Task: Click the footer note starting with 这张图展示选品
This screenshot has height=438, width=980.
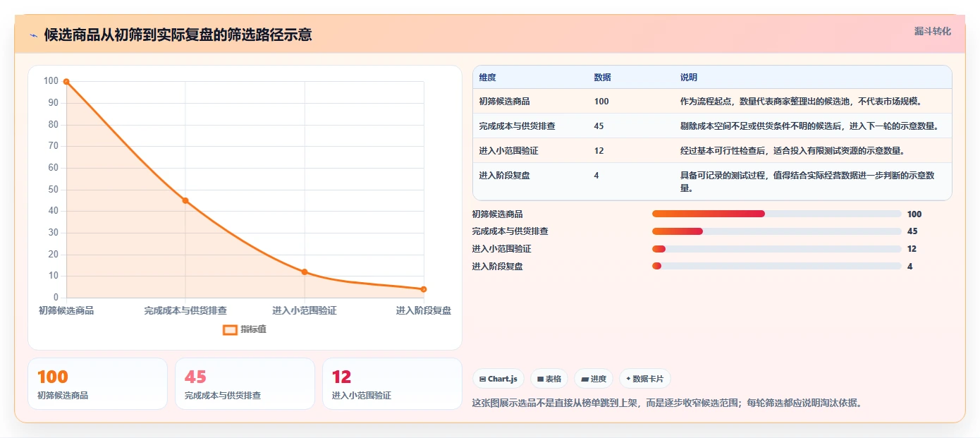Action: (666, 403)
